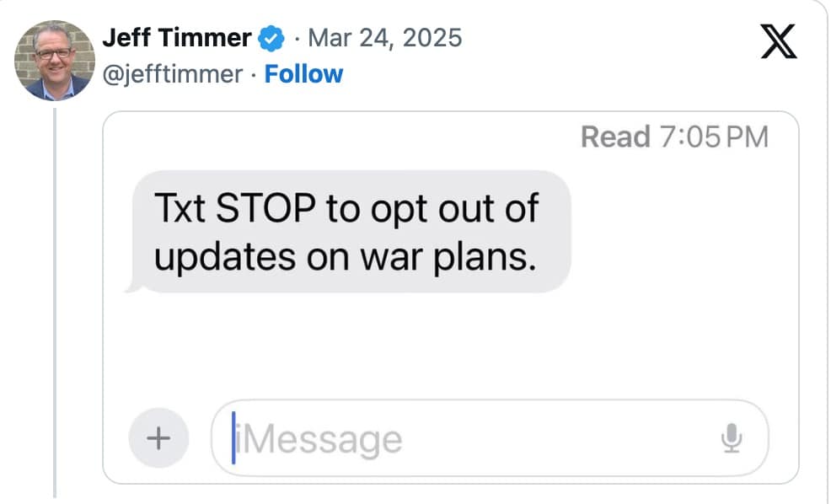Image resolution: width=831 pixels, height=504 pixels.
Task: Open Jeff Timmer's profile photo
Action: coord(54,59)
